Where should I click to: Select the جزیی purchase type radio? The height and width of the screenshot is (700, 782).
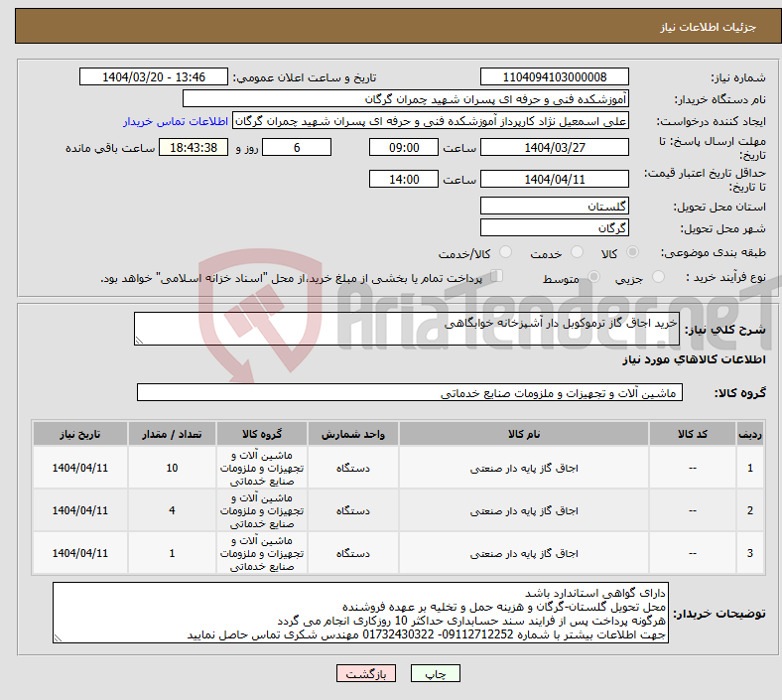658,277
